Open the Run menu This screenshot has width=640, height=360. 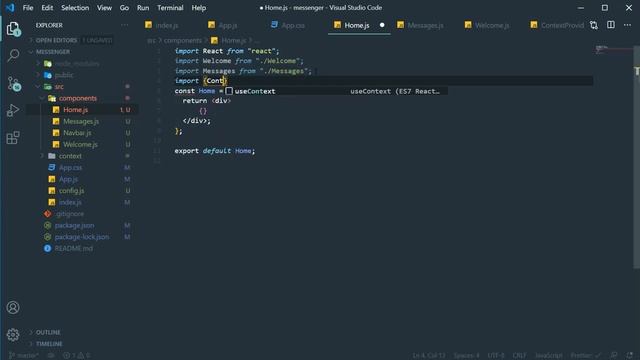point(143,8)
